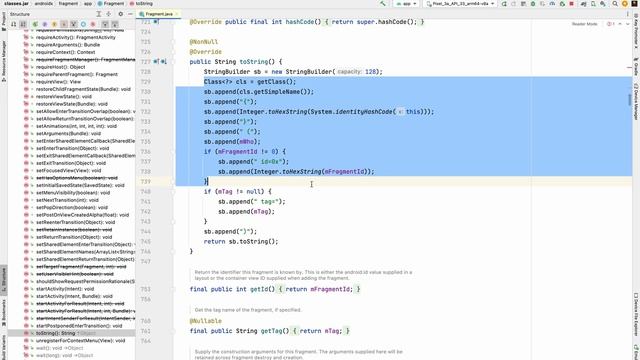Collapse the if mFragmentId block fold marker
The width and height of the screenshot is (640, 360).
click(x=173, y=151)
